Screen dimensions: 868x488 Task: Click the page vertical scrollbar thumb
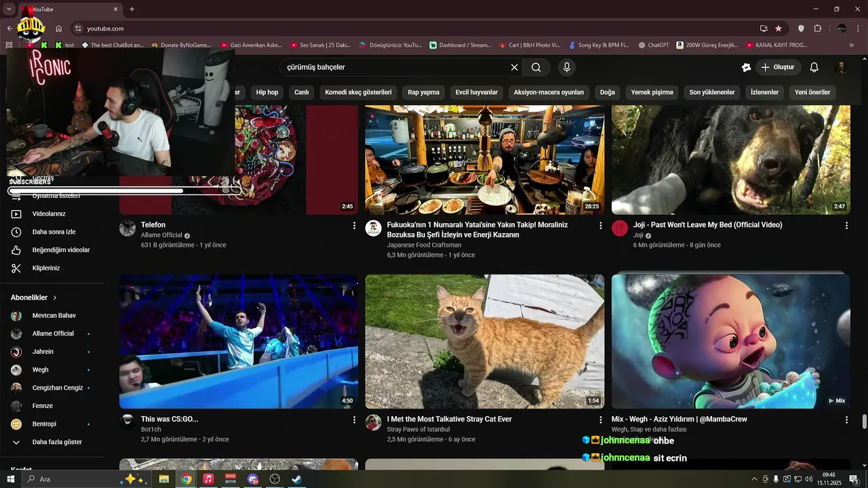coord(864,422)
